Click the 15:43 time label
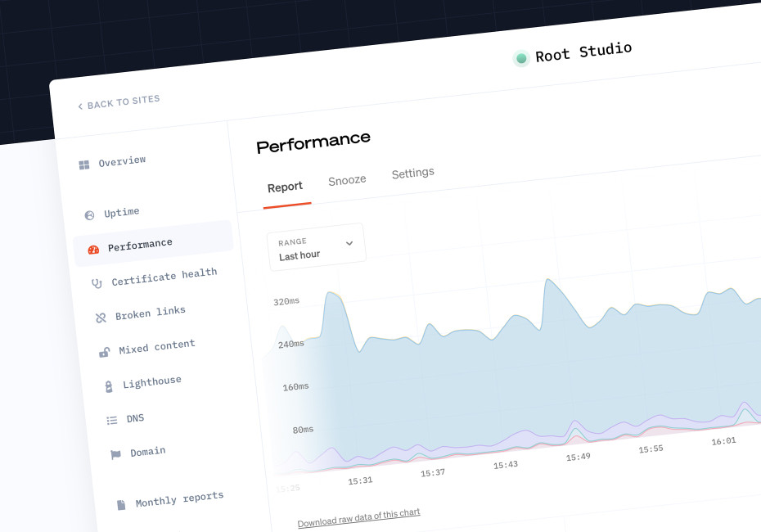Screen dimensions: 761x532 point(505,465)
